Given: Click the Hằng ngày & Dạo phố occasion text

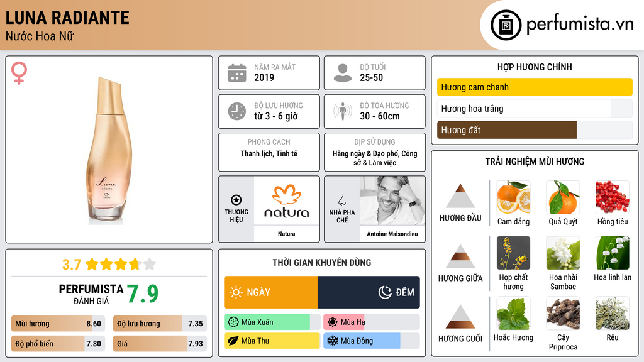Looking at the screenshot, I should pyautogui.click(x=375, y=158).
